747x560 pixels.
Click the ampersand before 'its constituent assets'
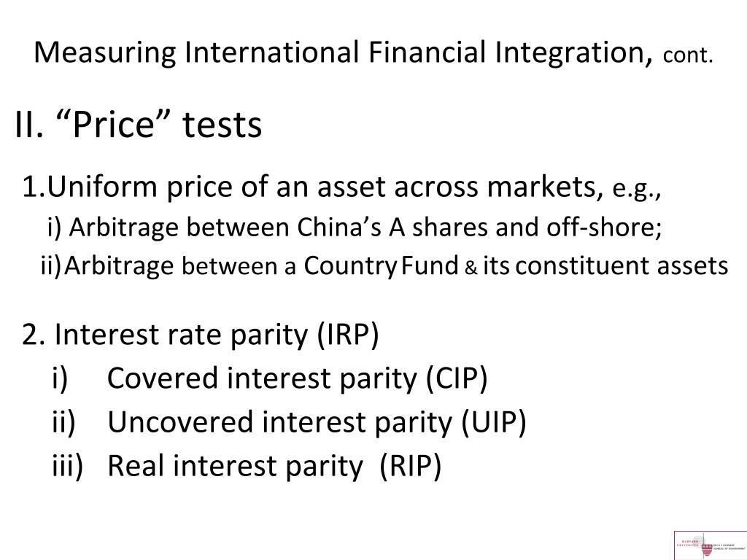click(x=471, y=268)
